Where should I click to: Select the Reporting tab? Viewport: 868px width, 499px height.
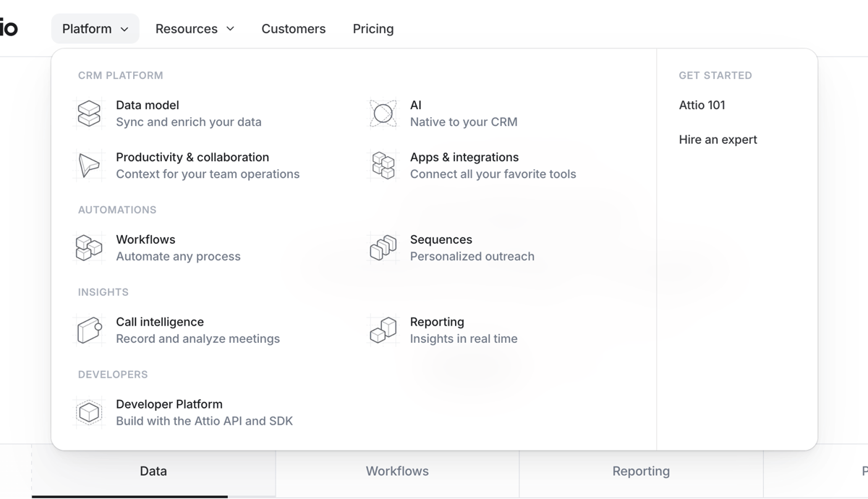click(x=641, y=471)
